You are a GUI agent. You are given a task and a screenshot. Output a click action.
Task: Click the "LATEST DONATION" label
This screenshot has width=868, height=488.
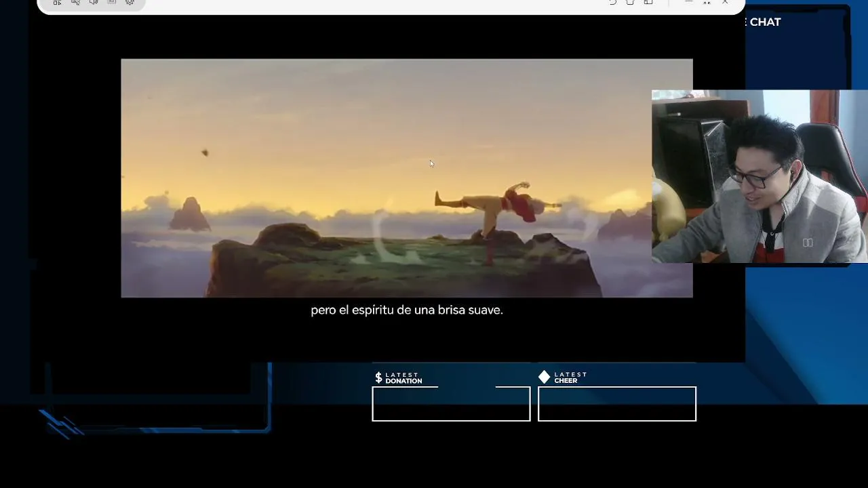[403, 378]
